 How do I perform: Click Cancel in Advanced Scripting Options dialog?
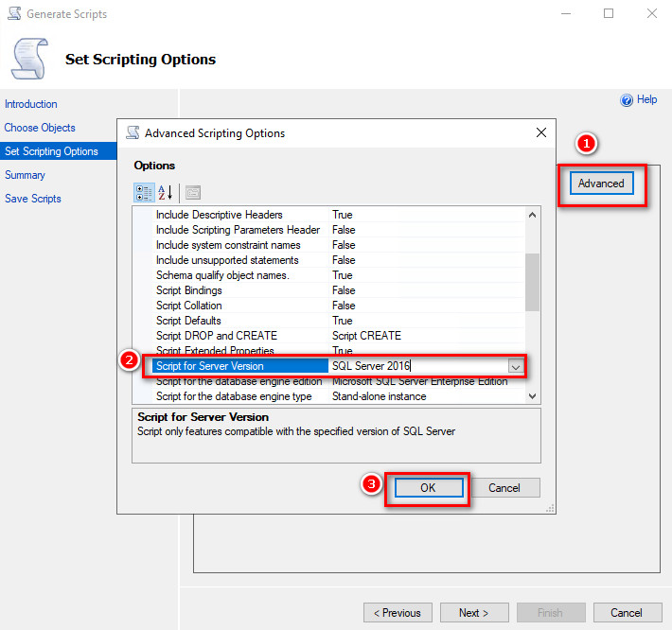[x=504, y=488]
